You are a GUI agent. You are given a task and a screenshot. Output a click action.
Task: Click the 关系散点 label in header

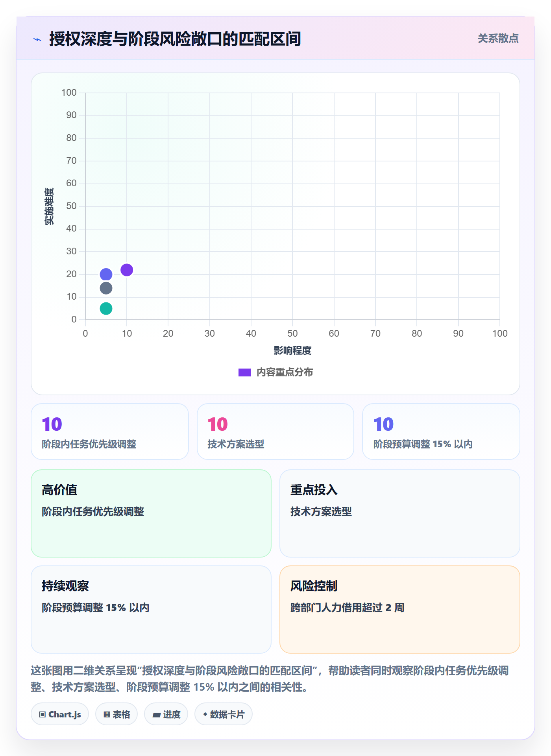point(498,39)
